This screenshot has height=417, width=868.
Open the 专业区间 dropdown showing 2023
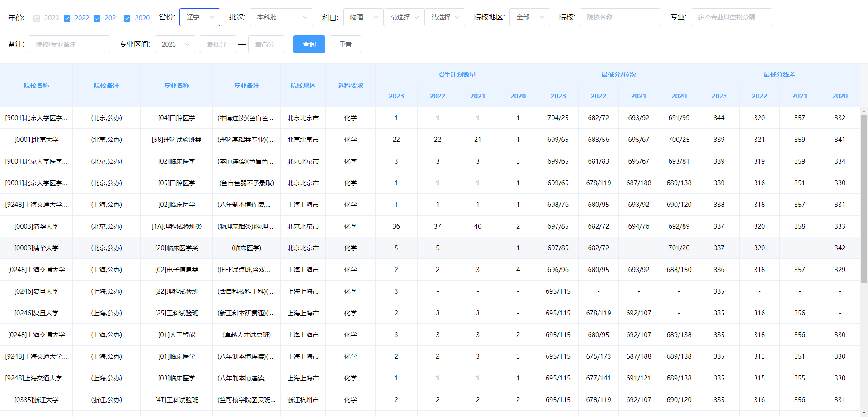175,44
